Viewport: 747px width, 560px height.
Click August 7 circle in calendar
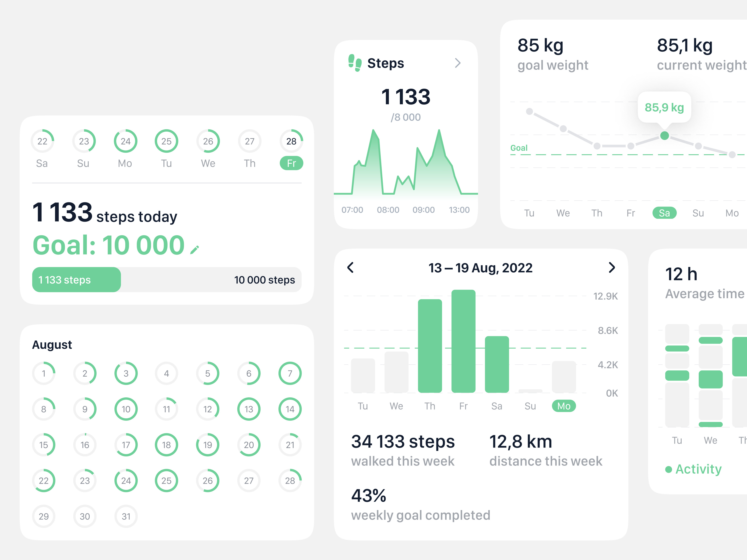tap(290, 373)
